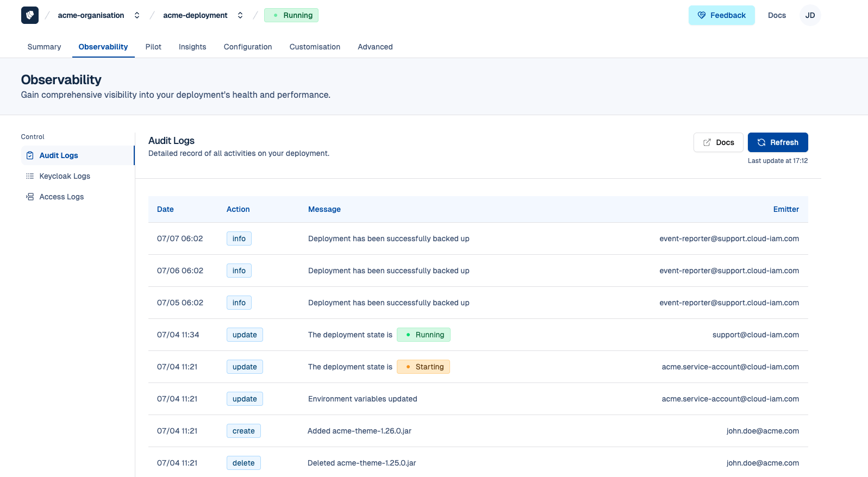Click the update tag on 07/04 11:34 row
The image size is (868, 477).
[245, 335]
